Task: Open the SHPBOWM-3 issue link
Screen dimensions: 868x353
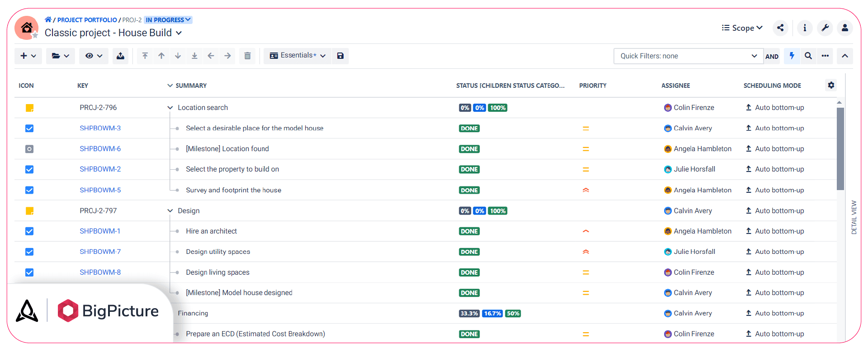Action: [x=100, y=128]
